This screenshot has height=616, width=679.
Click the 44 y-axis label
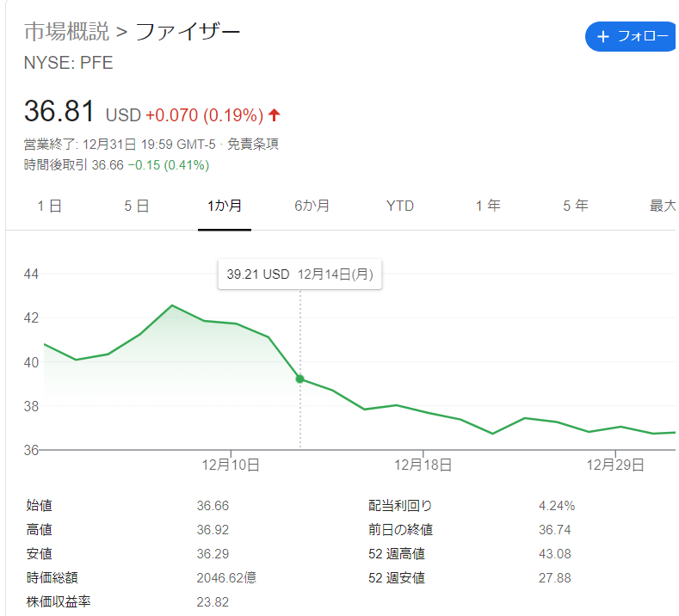click(x=31, y=274)
